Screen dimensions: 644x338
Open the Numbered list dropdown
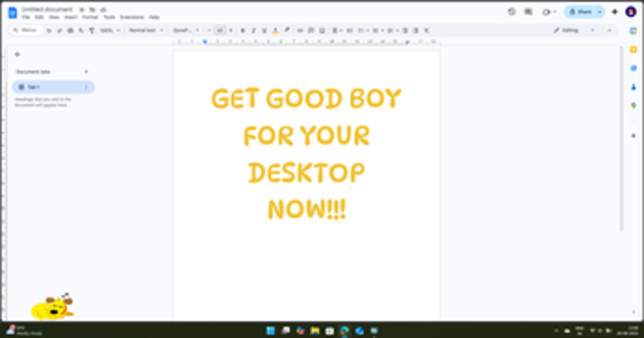(x=392, y=31)
